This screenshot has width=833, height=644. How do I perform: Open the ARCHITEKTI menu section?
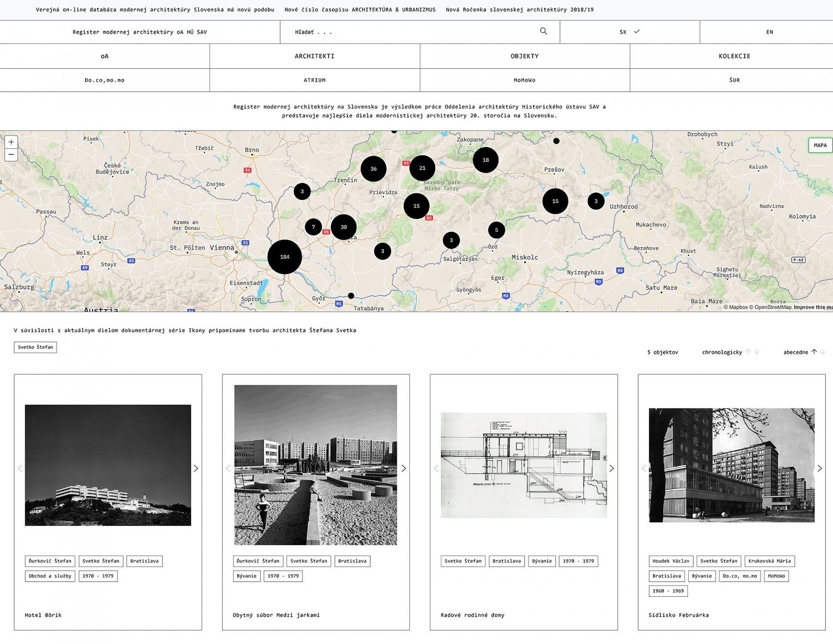(315, 56)
